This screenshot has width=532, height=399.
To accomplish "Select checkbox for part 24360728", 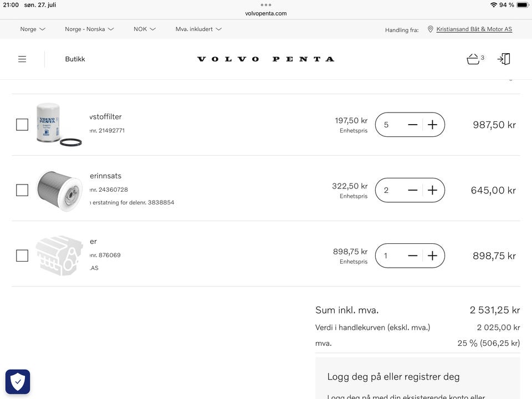I will (x=22, y=190).
